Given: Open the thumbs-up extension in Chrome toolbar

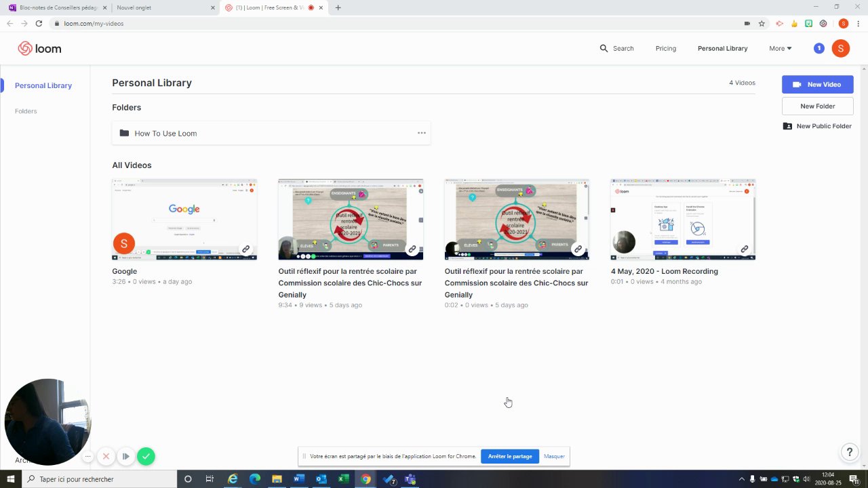Looking at the screenshot, I should [x=794, y=23].
